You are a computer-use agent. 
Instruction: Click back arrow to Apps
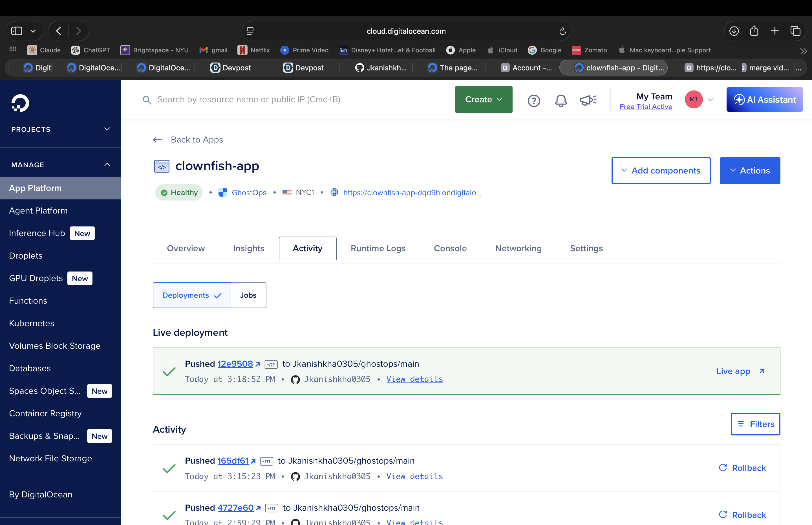[x=157, y=140]
